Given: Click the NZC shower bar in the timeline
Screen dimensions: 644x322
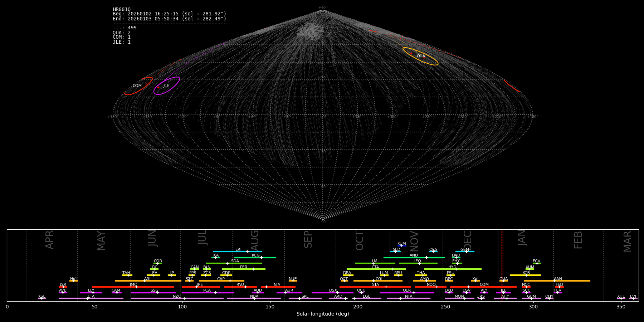Looking at the screenshot, I should [x=177, y=298].
